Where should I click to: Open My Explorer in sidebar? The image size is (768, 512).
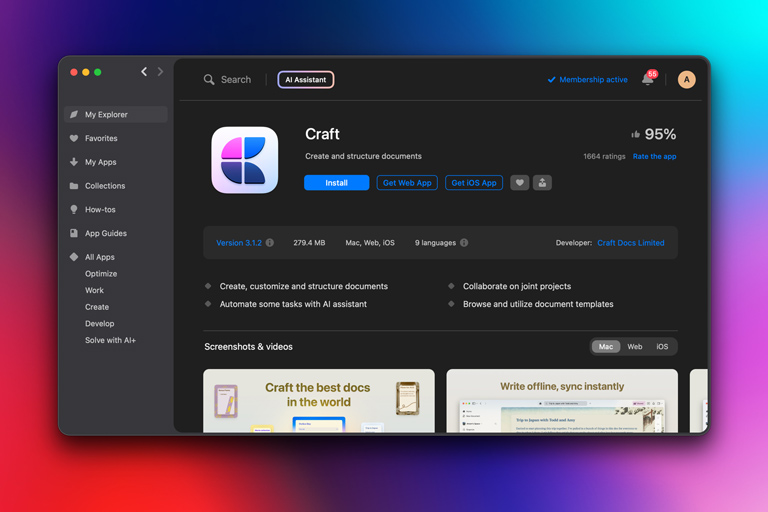116,114
